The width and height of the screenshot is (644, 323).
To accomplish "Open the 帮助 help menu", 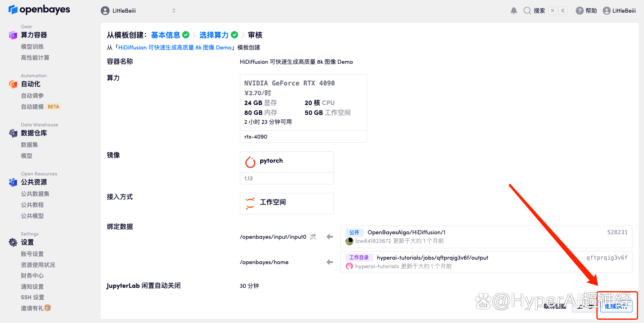I will coord(586,11).
